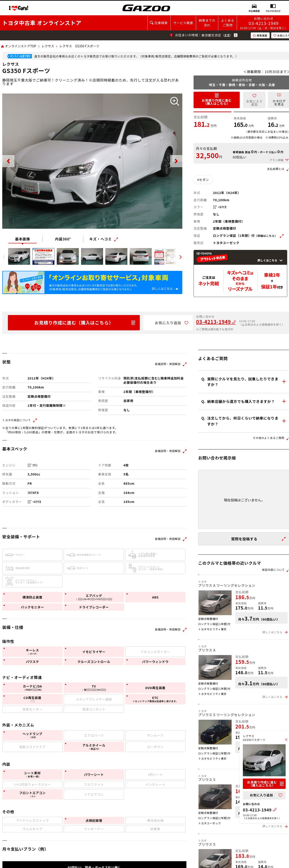Click 質問を投稿する button

click(x=244, y=539)
